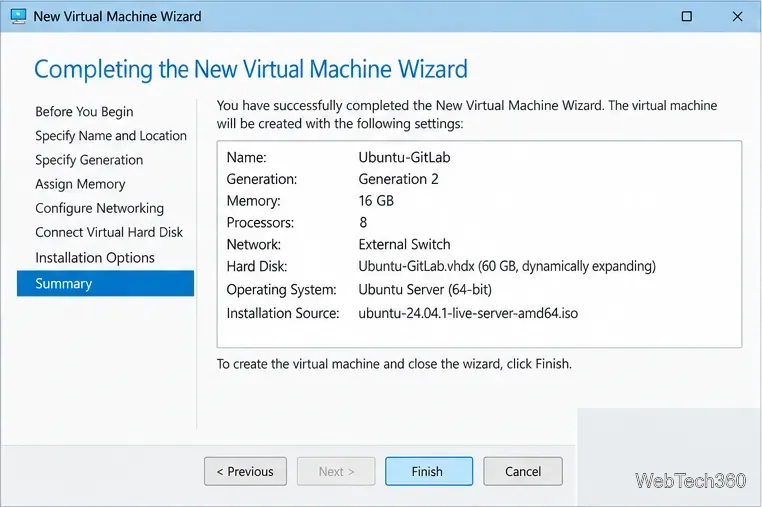The height and width of the screenshot is (507, 762).
Task: Click the disabled Next button
Action: pos(336,471)
